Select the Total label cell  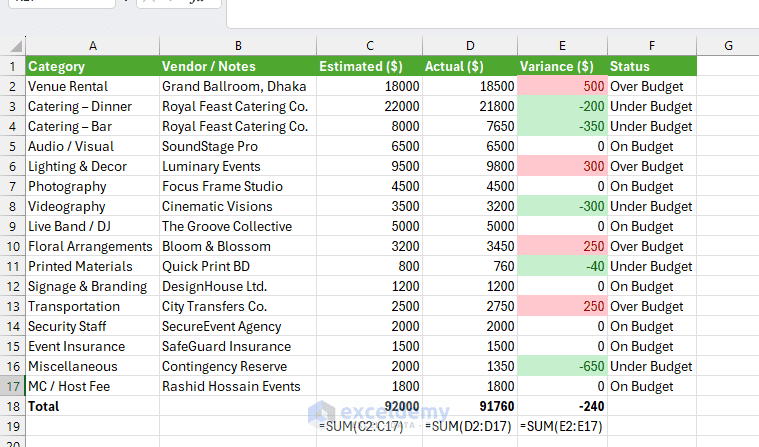(92, 406)
